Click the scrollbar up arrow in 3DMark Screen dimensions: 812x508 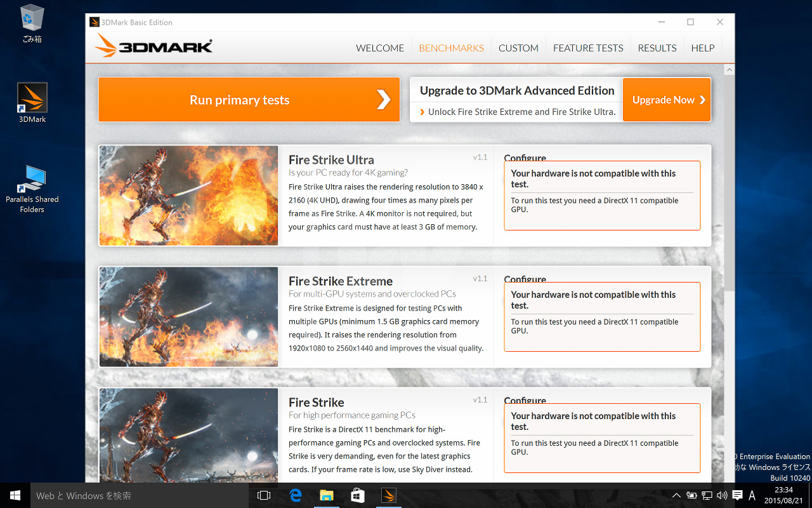pos(730,69)
